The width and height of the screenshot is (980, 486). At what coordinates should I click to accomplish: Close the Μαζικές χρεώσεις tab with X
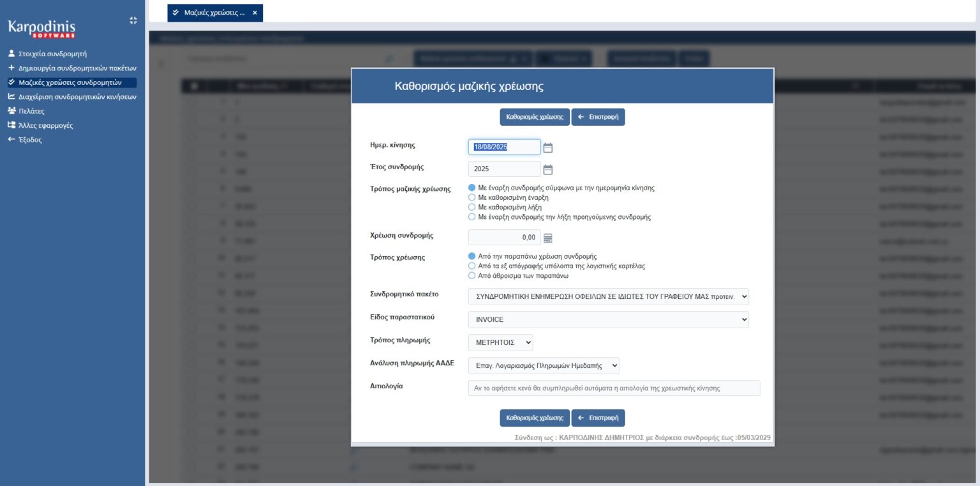click(x=255, y=13)
